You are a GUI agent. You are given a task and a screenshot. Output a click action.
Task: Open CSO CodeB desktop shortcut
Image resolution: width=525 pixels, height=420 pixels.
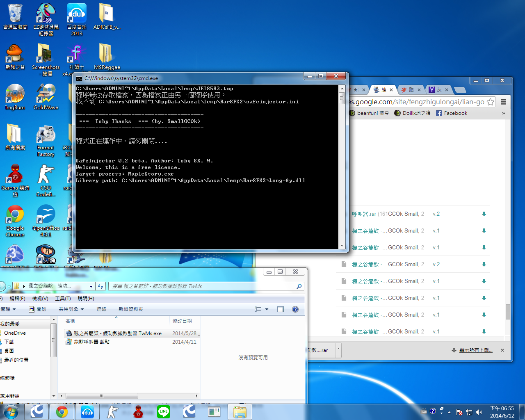coord(46,180)
